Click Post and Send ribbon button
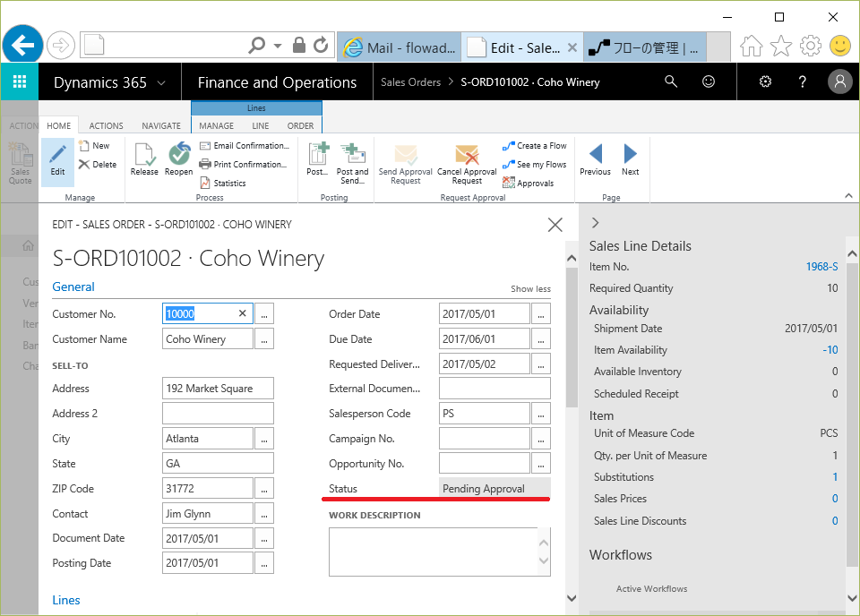Viewport: 860px width, 616px height. pyautogui.click(x=352, y=163)
